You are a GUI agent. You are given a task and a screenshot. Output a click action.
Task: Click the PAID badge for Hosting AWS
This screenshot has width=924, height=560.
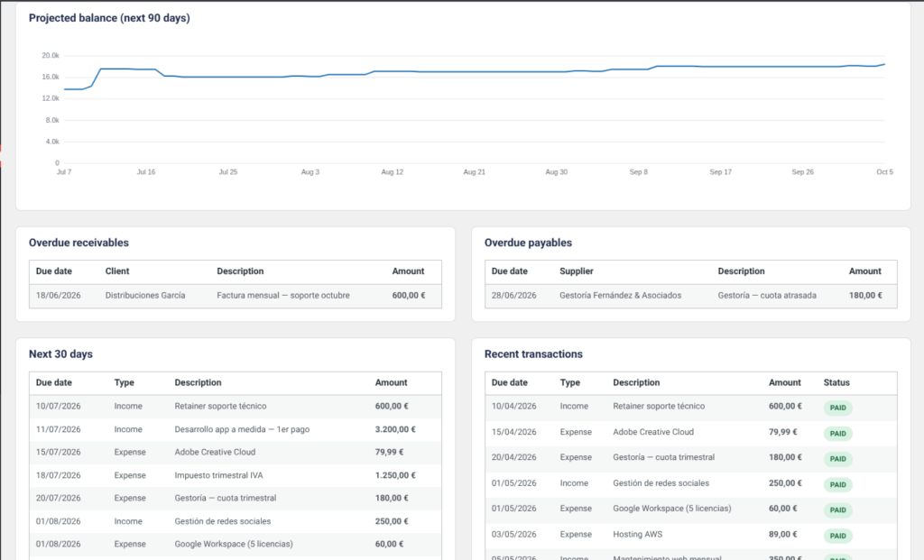(x=837, y=536)
